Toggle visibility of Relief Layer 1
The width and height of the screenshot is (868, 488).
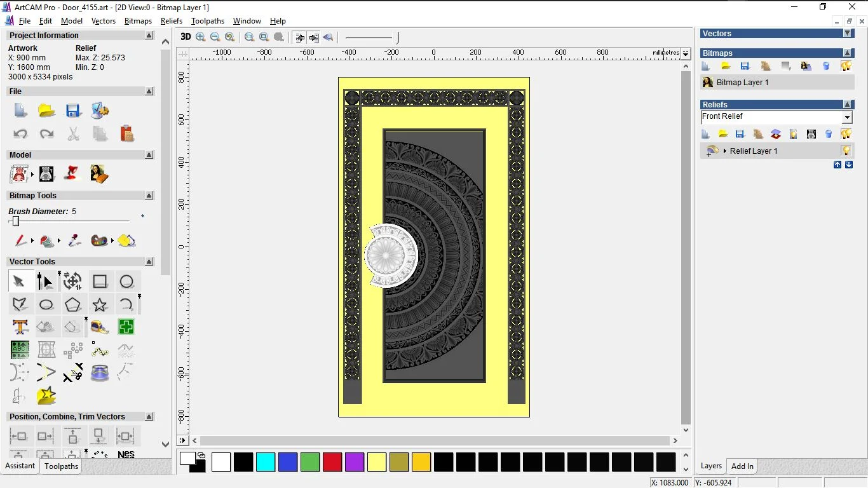pyautogui.click(x=846, y=151)
